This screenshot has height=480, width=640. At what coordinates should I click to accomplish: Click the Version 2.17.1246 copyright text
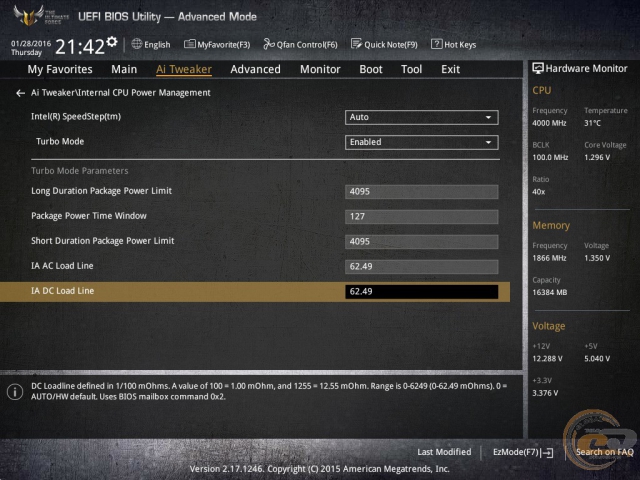click(x=320, y=469)
